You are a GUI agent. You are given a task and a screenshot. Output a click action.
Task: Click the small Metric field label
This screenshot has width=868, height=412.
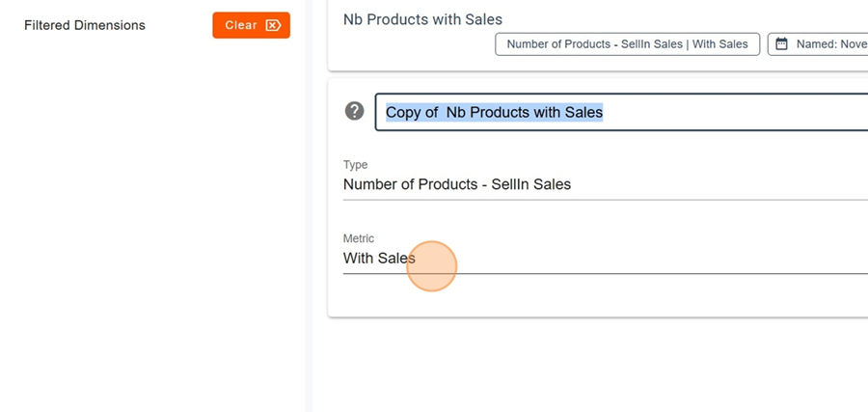(x=358, y=238)
